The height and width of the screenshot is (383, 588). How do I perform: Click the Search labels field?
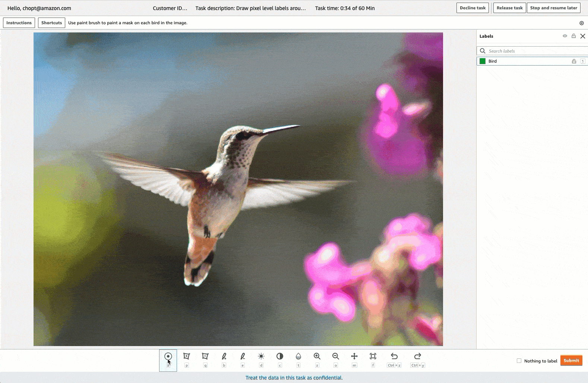pos(535,51)
